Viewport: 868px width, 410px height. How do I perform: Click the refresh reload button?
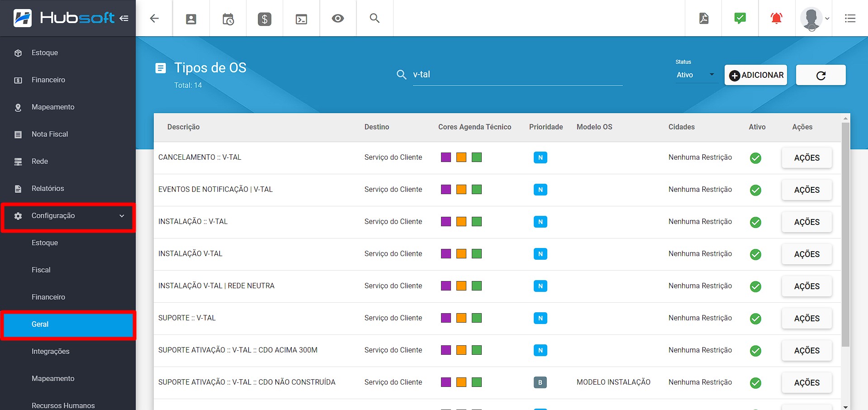[x=821, y=75]
